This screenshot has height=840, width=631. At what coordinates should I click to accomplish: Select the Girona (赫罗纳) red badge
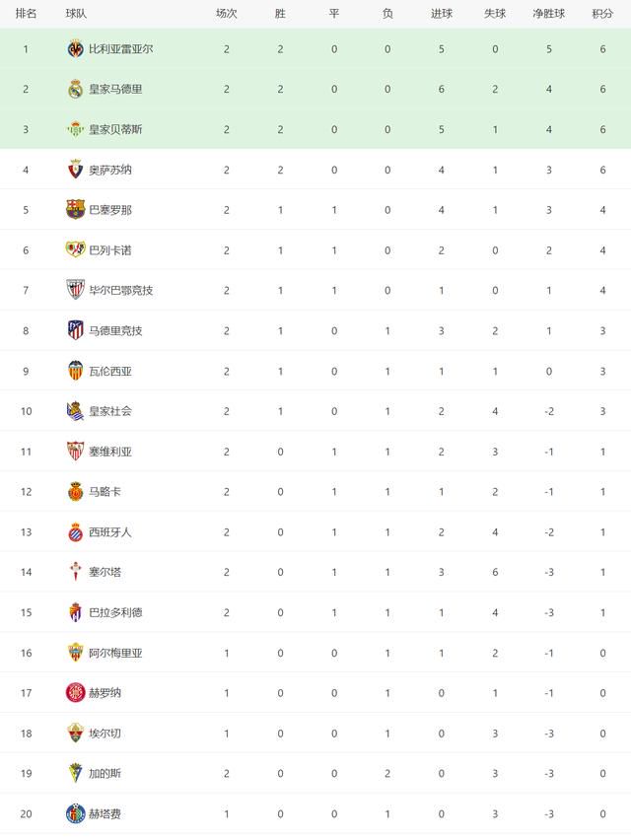tap(76, 693)
